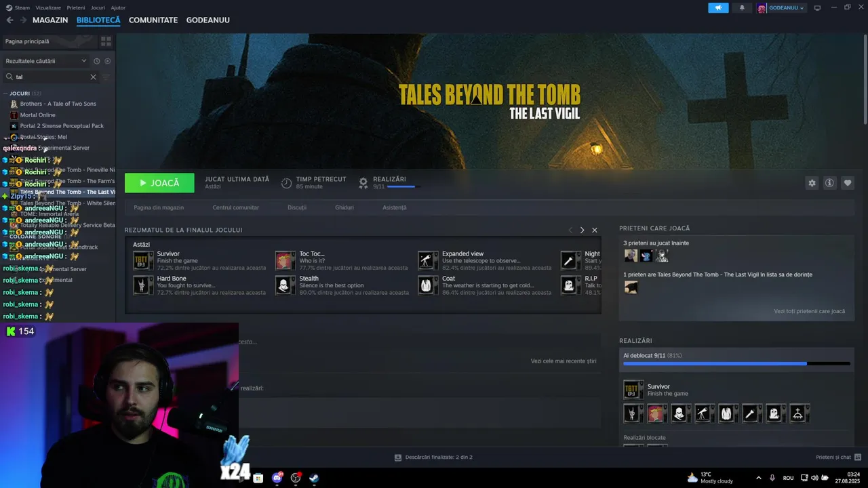Viewport: 868px width, 488px height.
Task: Open game settings gear icon
Action: (x=812, y=183)
